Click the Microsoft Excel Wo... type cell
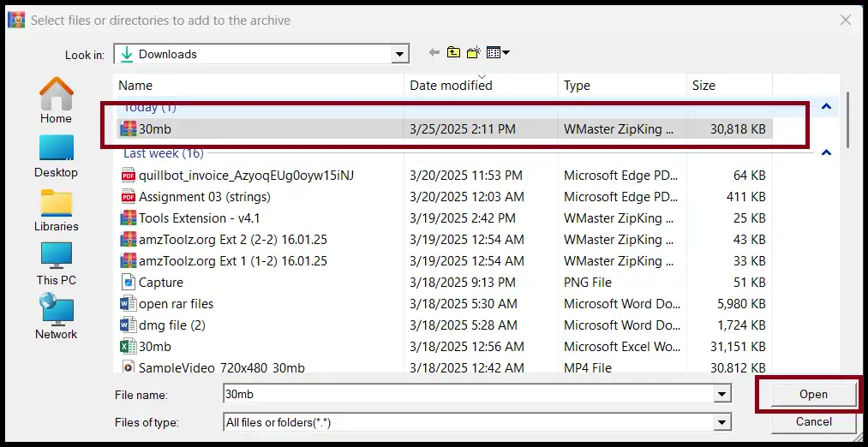Screen dimensions: 868x447 coord(622,346)
